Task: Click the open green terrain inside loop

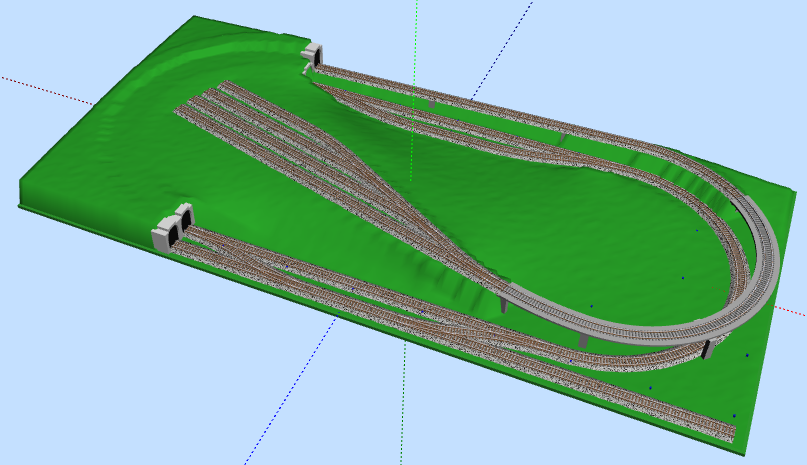Action: click(x=580, y=230)
